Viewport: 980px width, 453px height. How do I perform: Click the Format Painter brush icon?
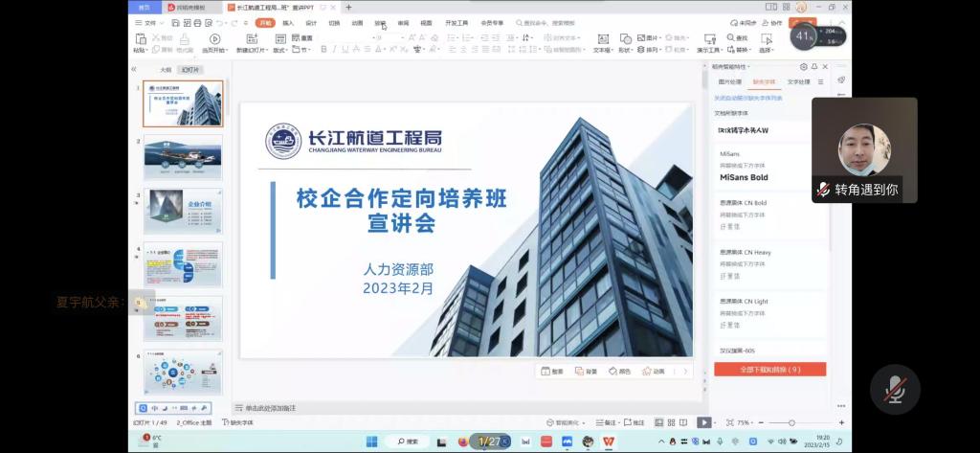pyautogui.click(x=185, y=38)
